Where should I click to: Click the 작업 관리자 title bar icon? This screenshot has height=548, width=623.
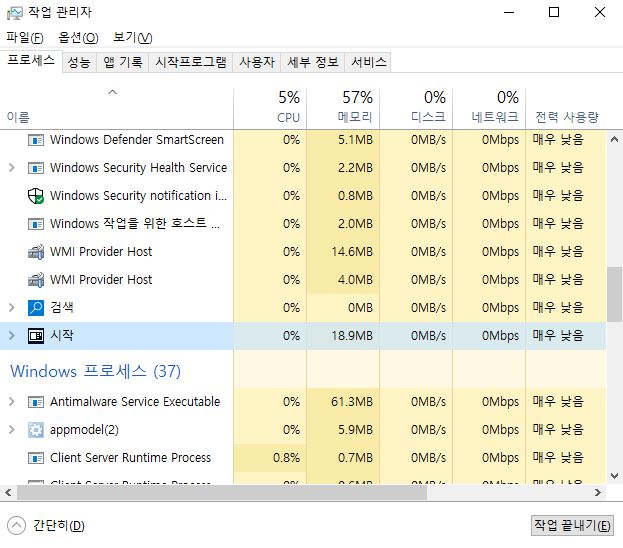point(15,13)
